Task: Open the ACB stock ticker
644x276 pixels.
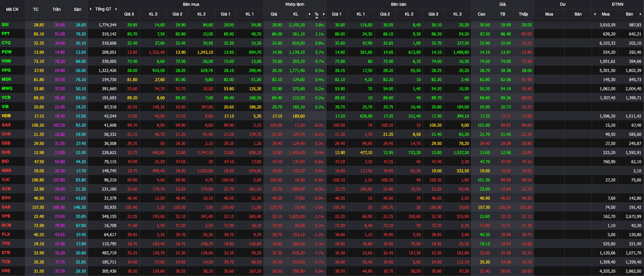Action: click(6, 189)
